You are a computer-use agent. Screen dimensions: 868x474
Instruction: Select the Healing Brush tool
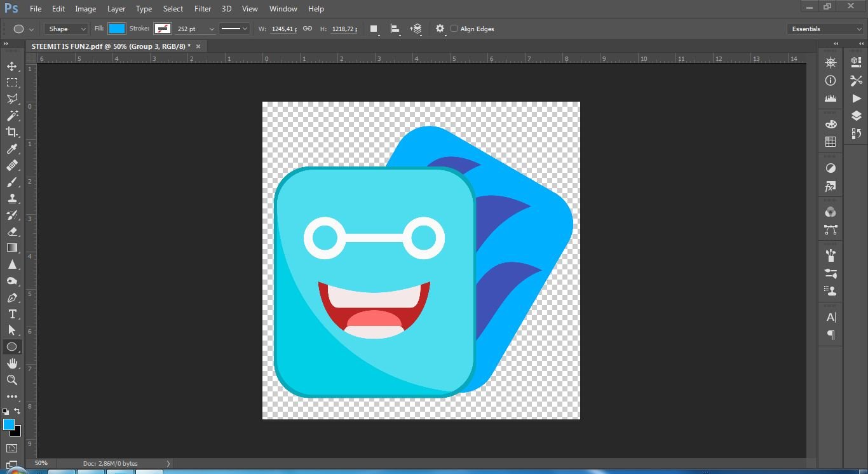click(12, 165)
